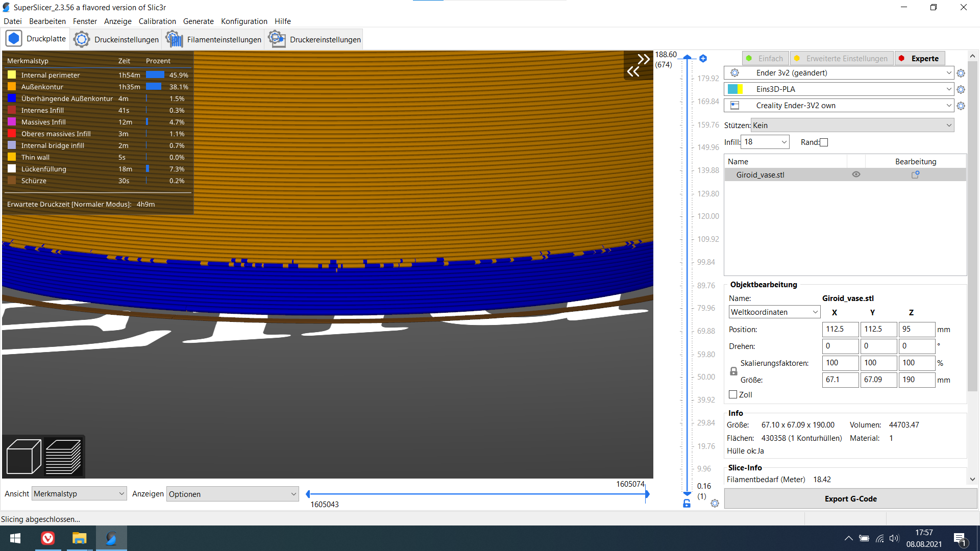Enable the Rand checkbox
980x551 pixels.
pos(823,142)
